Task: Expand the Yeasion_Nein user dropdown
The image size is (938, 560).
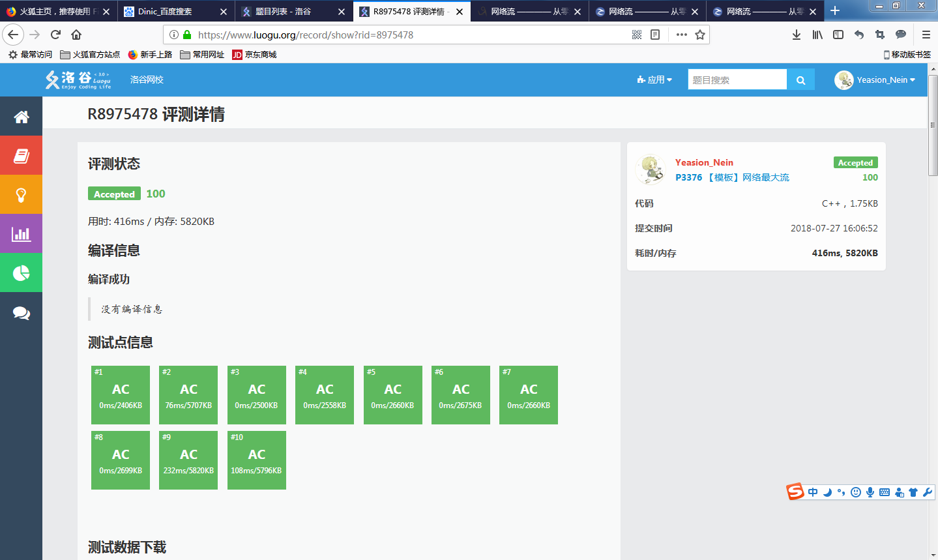Action: pos(886,80)
